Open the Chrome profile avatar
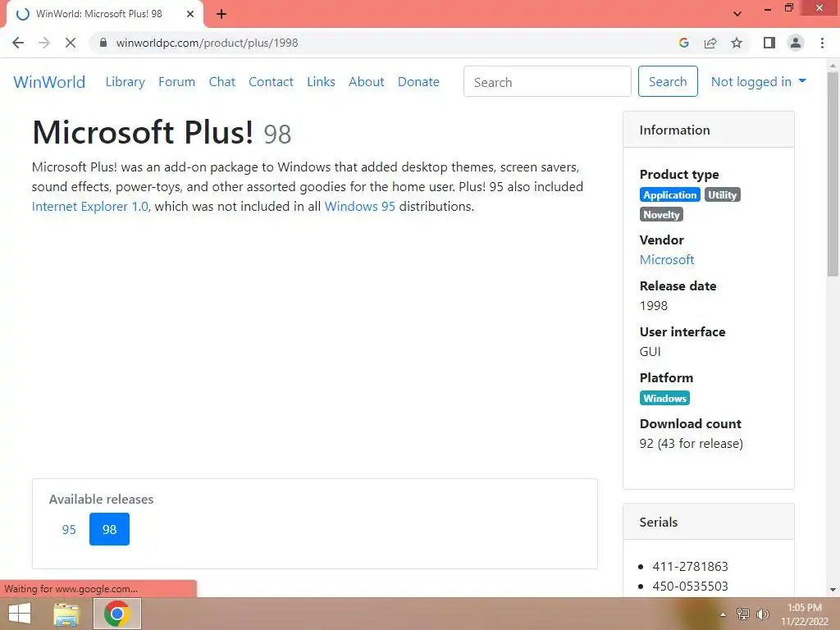 click(796, 43)
